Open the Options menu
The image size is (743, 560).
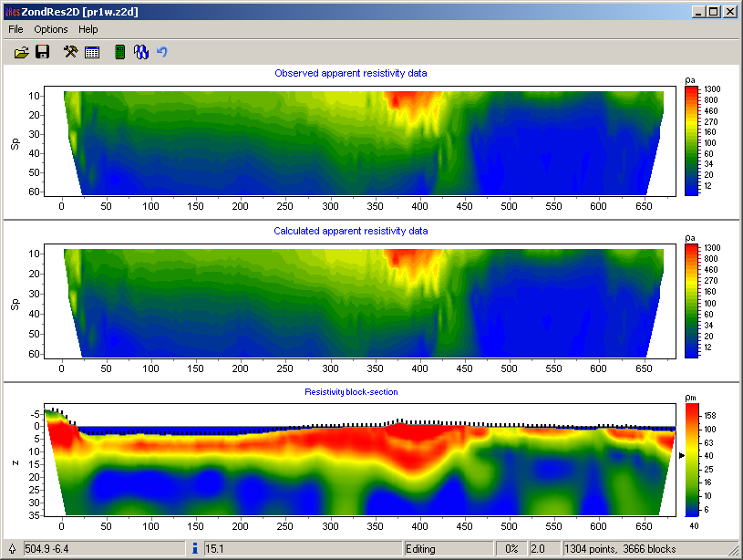click(51, 29)
